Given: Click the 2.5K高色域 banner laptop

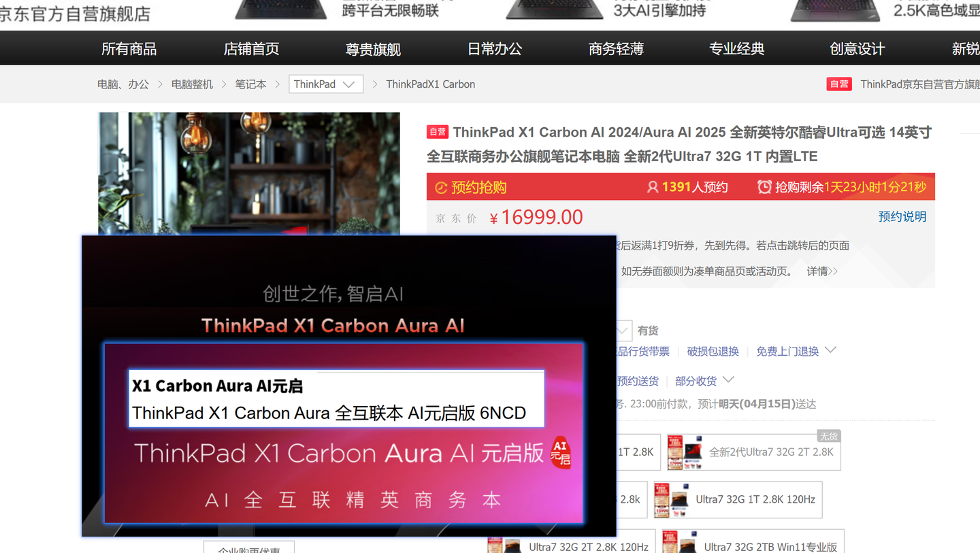Looking at the screenshot, I should [x=836, y=10].
